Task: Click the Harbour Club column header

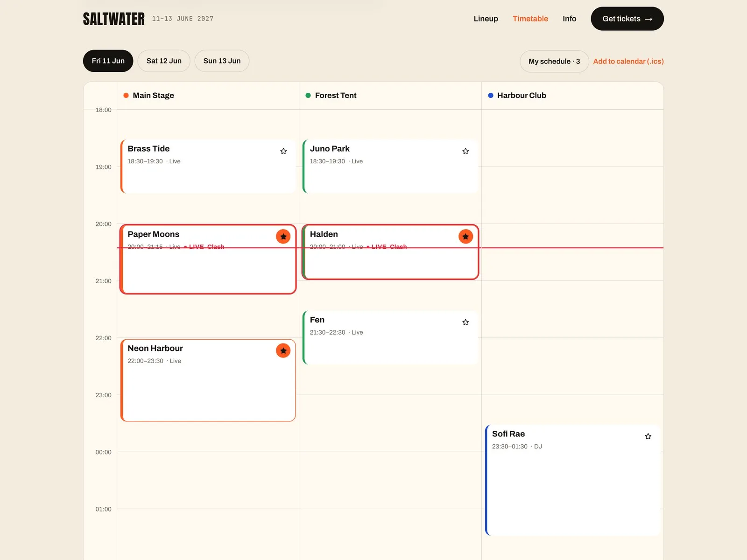Action: 573,96
